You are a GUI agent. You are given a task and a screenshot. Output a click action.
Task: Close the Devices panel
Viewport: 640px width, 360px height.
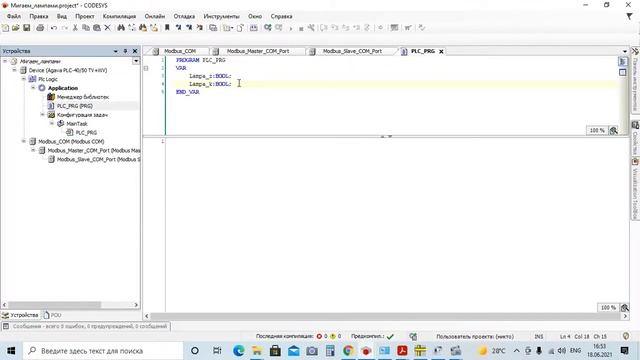[x=135, y=51]
